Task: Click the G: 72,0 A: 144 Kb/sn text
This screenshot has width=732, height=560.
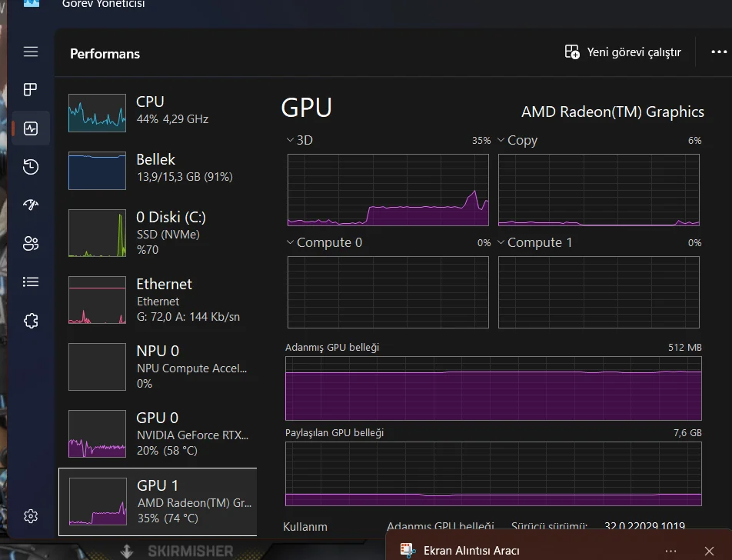Action: pyautogui.click(x=188, y=317)
